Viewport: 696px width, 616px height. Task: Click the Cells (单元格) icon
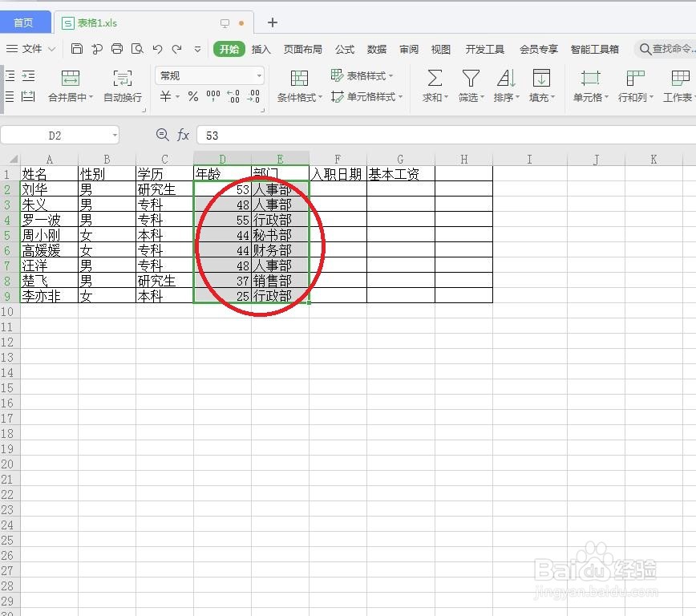[x=590, y=78]
